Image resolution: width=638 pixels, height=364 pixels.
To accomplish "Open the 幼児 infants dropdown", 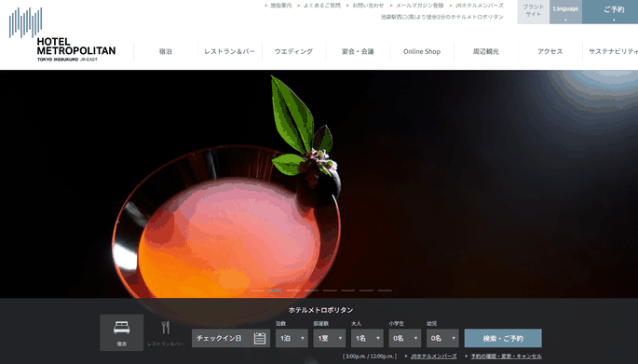I will [x=442, y=338].
